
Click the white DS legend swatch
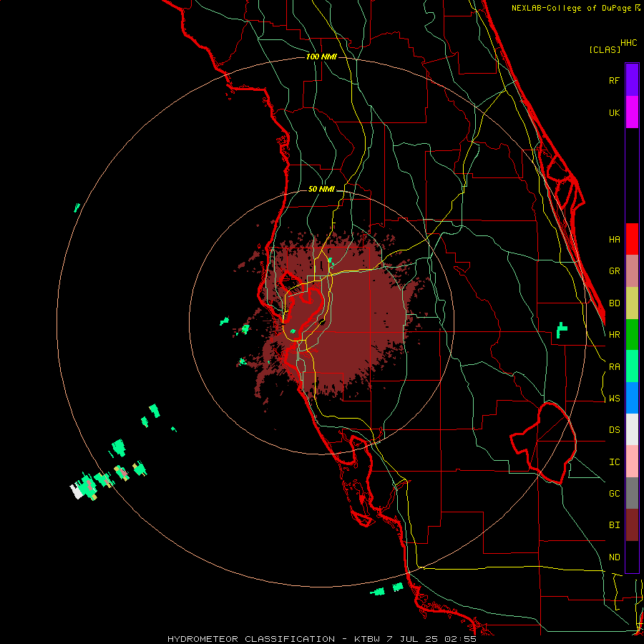632,429
